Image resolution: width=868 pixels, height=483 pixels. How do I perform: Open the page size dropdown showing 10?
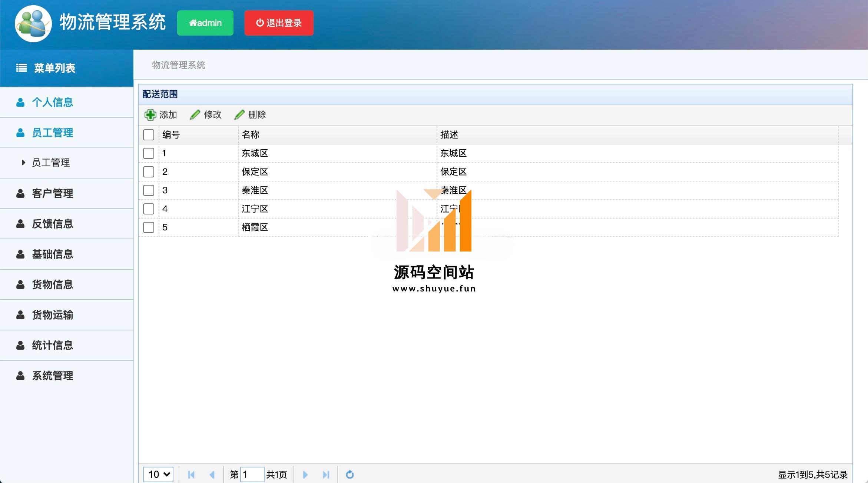[x=158, y=474]
